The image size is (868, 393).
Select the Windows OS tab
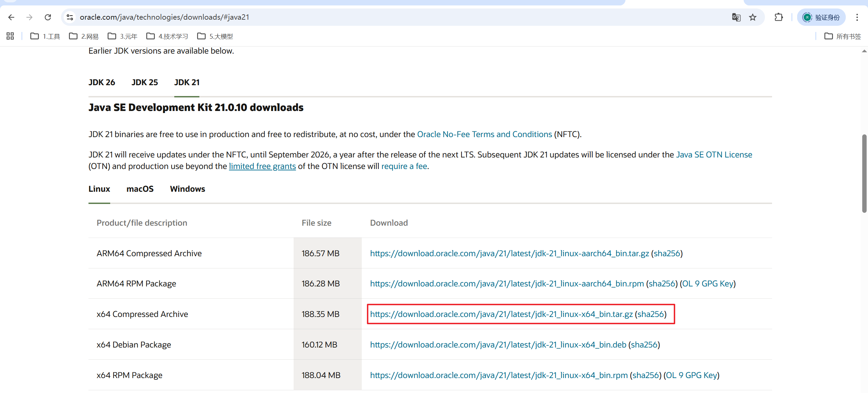click(x=188, y=189)
